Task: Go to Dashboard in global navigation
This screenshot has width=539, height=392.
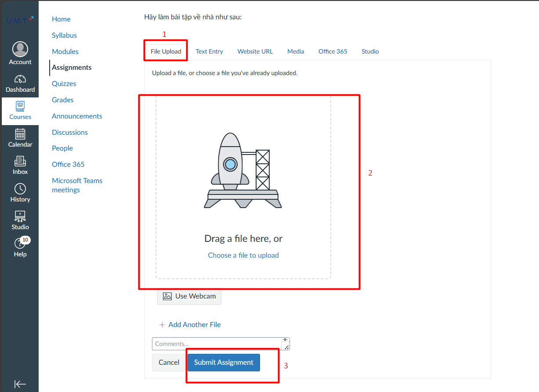Action: pos(20,80)
